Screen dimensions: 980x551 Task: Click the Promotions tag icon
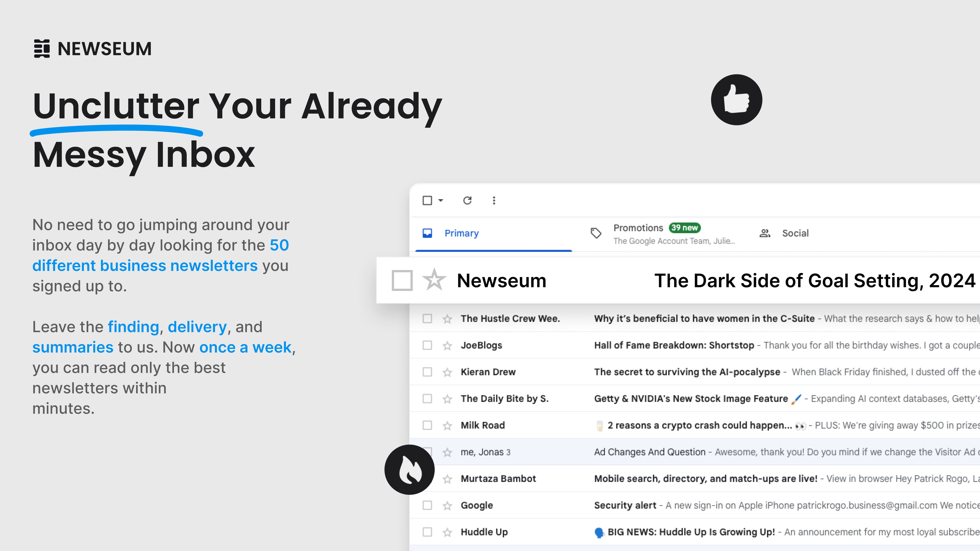point(596,233)
